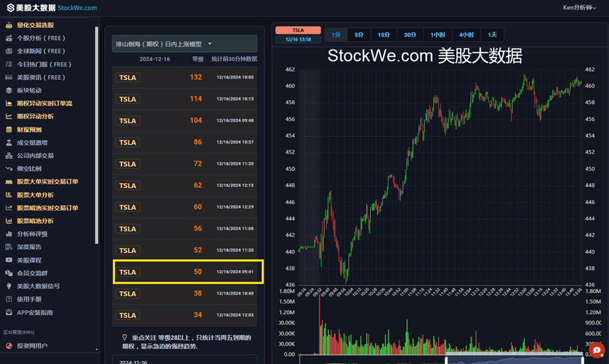Image resolution: width=609 pixels, height=364 pixels.
Task: Select TSLA row with level 104
Action: coord(185,121)
